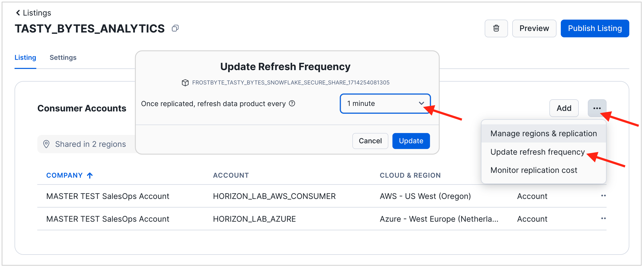Click the Update button in dialog
644x268 pixels.
(411, 141)
